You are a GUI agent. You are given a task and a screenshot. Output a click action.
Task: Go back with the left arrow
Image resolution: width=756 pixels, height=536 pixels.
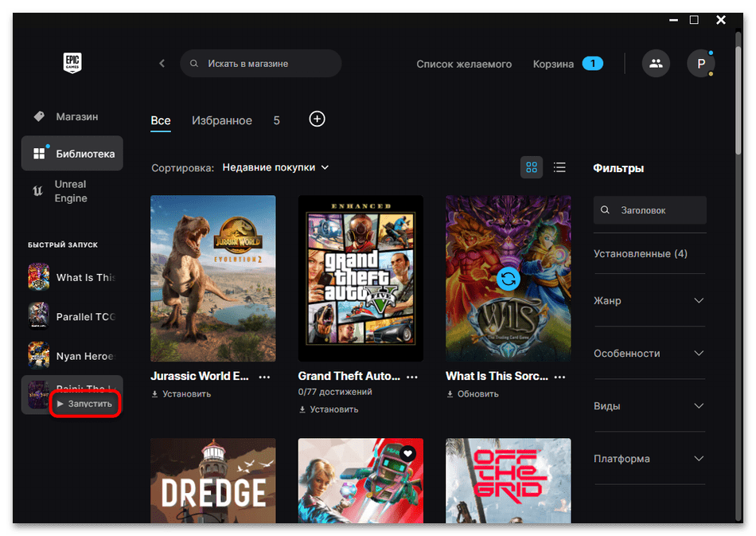click(x=162, y=63)
